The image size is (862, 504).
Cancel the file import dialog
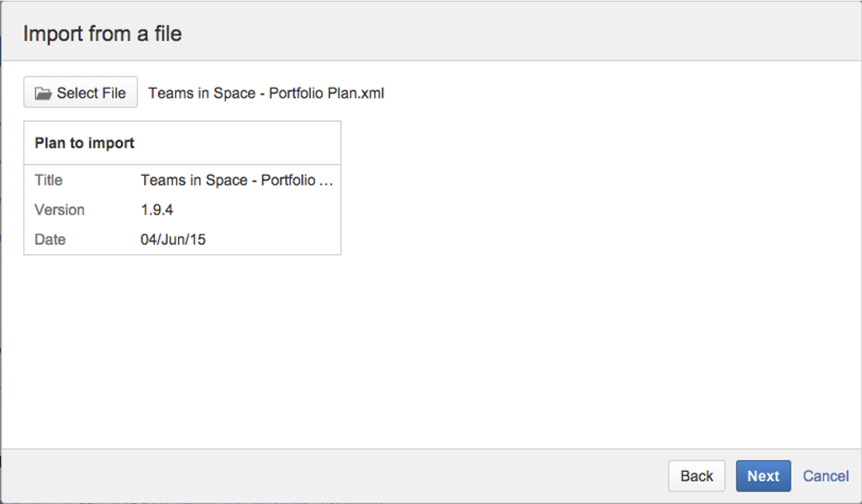point(826,476)
